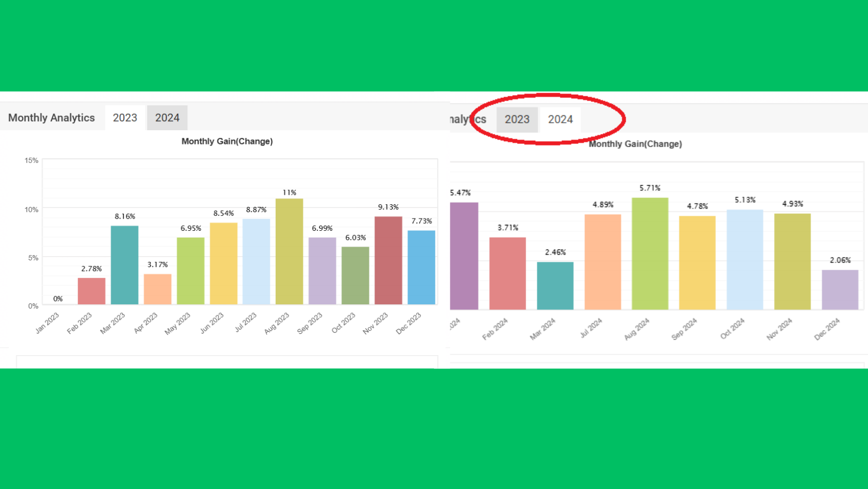Click the Oct 2024 bar at 5.13%
Screen dimensions: 868x489
(x=745, y=260)
